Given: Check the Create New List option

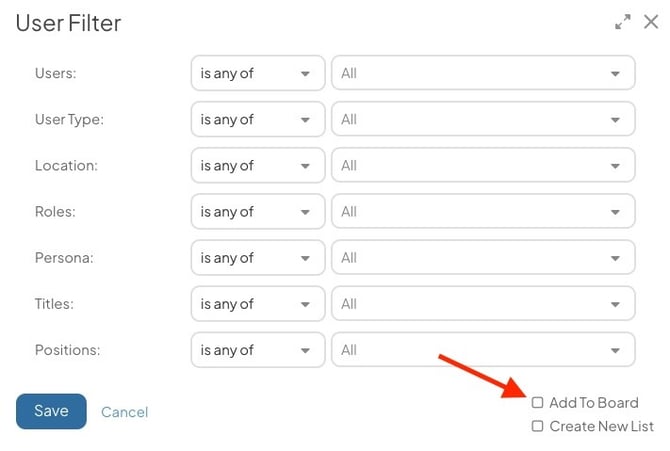Looking at the screenshot, I should 538,426.
